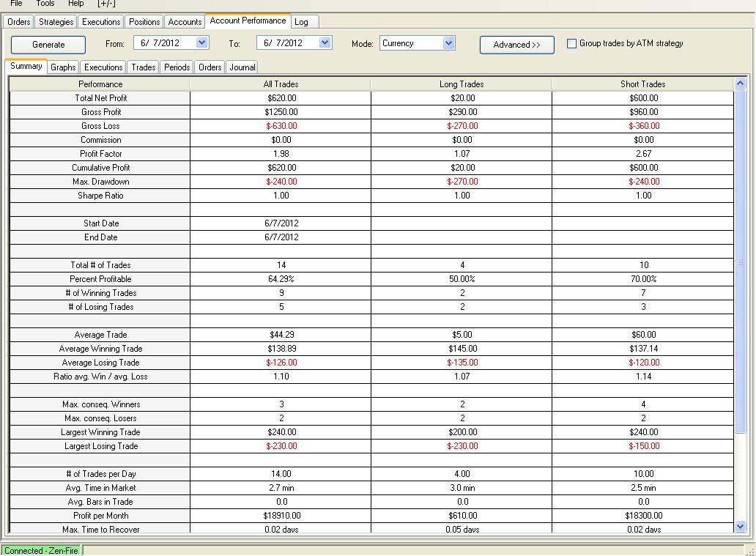Click the Connected - Zen-Fire status indicator
756x556 pixels.
click(41, 550)
